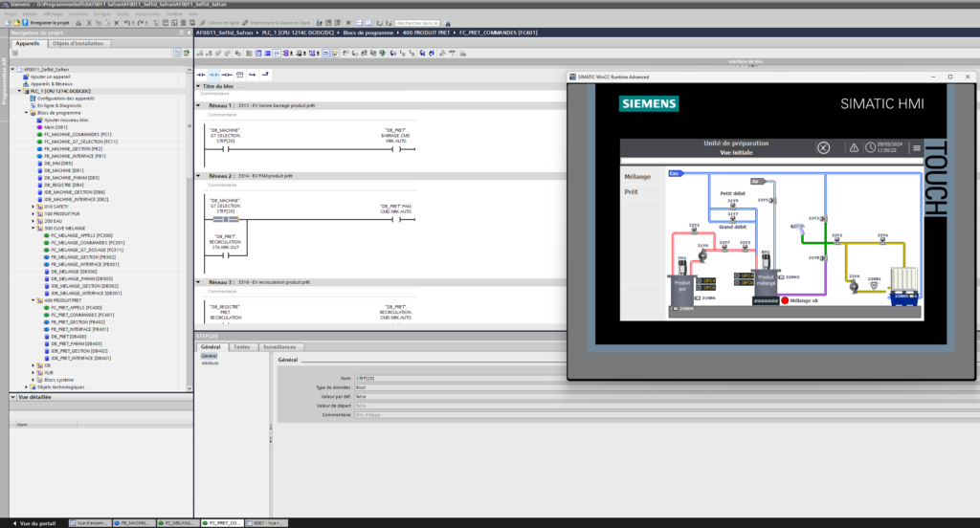Click the new project icon in toolbar
Image resolution: width=980 pixels, height=528 pixels.
coord(8,23)
